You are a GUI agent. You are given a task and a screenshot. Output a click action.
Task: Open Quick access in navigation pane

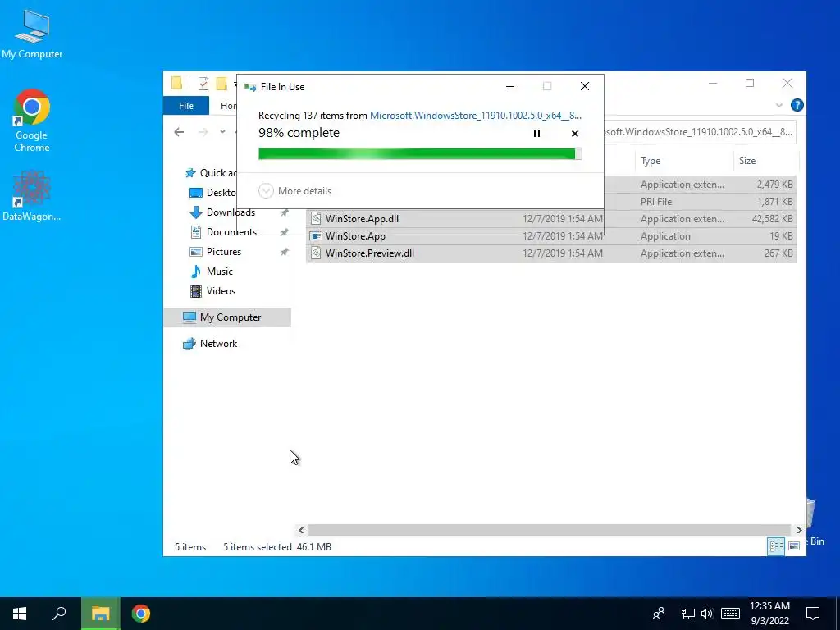coord(210,172)
